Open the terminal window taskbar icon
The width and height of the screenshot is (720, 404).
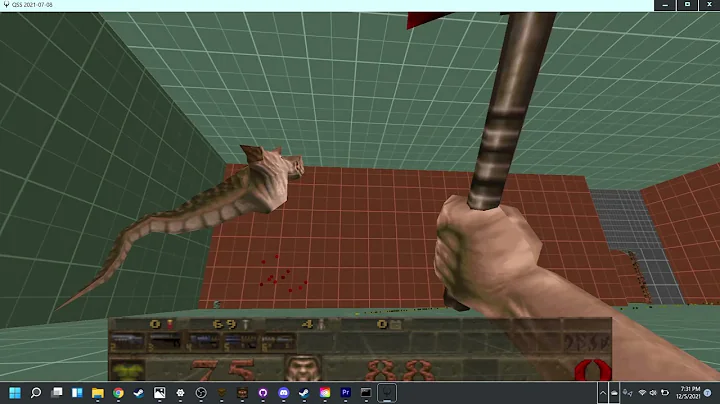[366, 393]
